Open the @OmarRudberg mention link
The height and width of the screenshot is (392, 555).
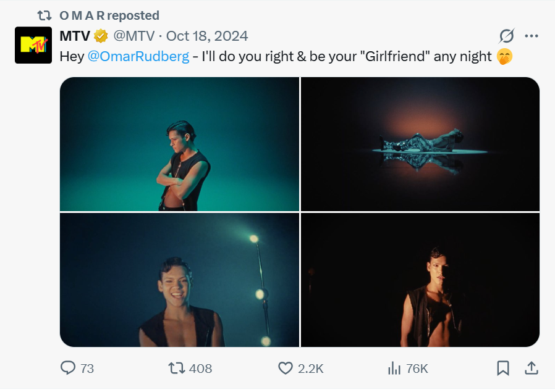click(138, 57)
